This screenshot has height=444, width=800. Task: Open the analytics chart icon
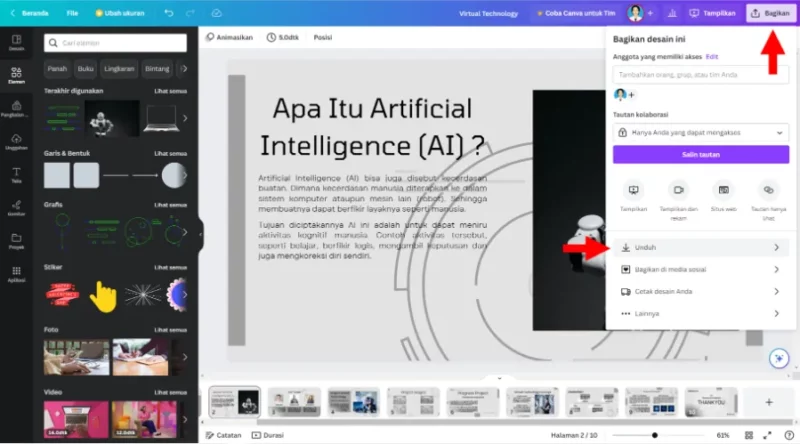[672, 13]
